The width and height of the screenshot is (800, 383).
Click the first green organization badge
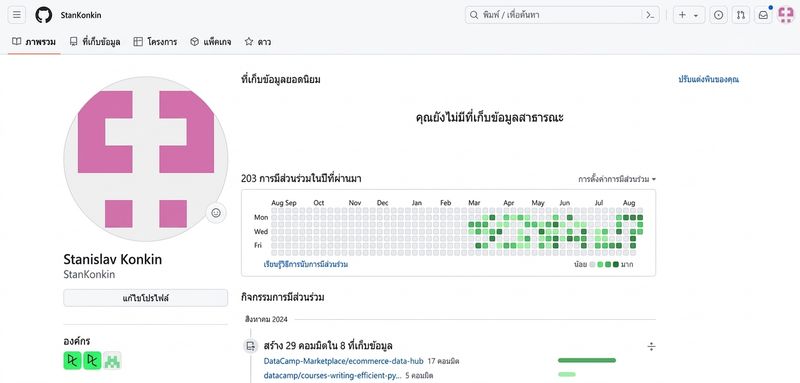click(x=72, y=361)
